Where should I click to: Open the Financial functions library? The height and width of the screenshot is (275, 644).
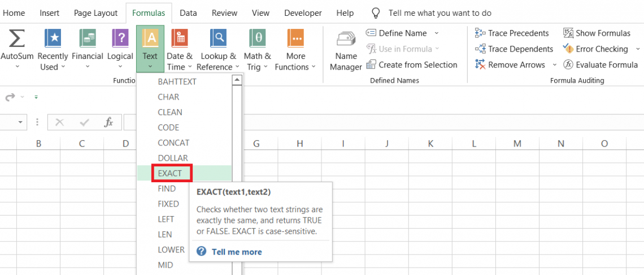(87, 38)
